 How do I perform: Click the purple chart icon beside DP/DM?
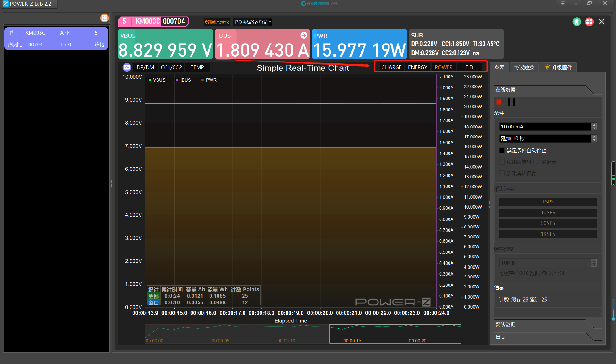127,67
